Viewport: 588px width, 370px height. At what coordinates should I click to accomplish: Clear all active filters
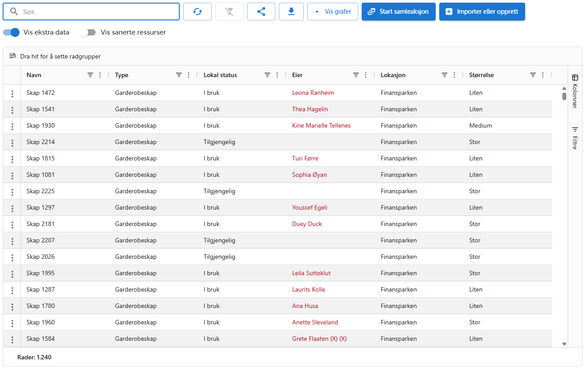[x=229, y=11]
